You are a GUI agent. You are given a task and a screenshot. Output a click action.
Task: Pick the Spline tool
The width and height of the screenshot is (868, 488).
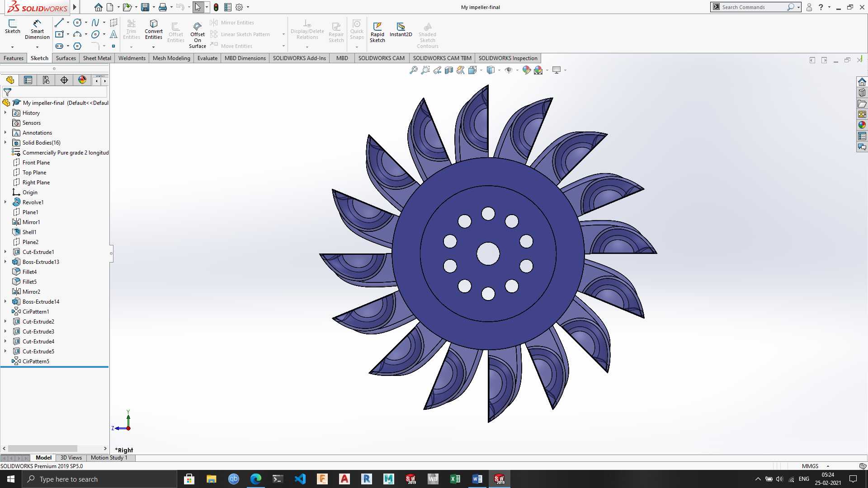tap(95, 23)
